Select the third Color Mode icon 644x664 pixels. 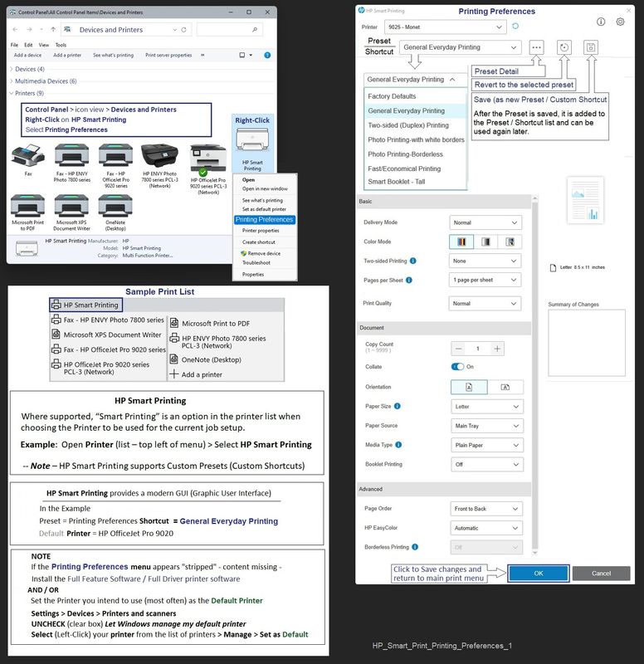[x=510, y=242]
